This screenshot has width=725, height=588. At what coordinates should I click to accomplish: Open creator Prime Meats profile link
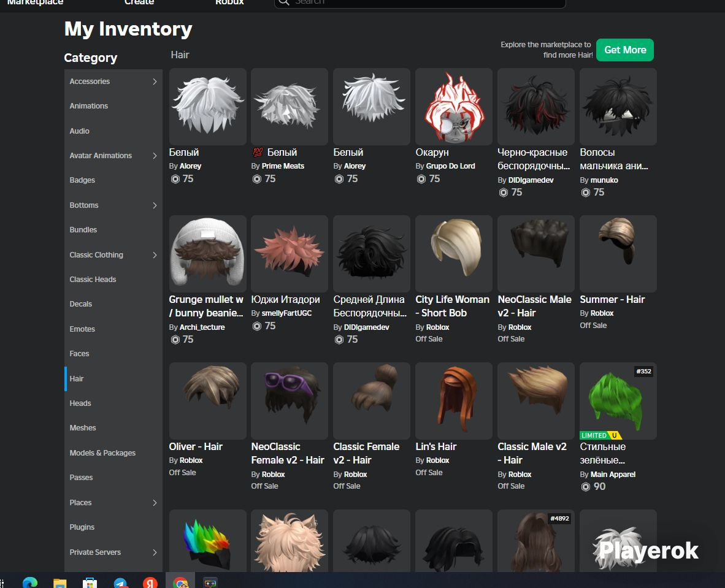[283, 166]
